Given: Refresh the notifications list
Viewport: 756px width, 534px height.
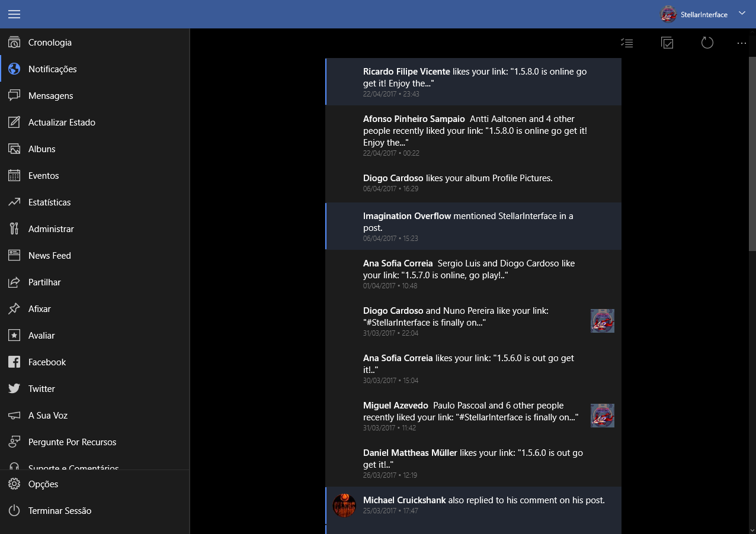Looking at the screenshot, I should 707,43.
